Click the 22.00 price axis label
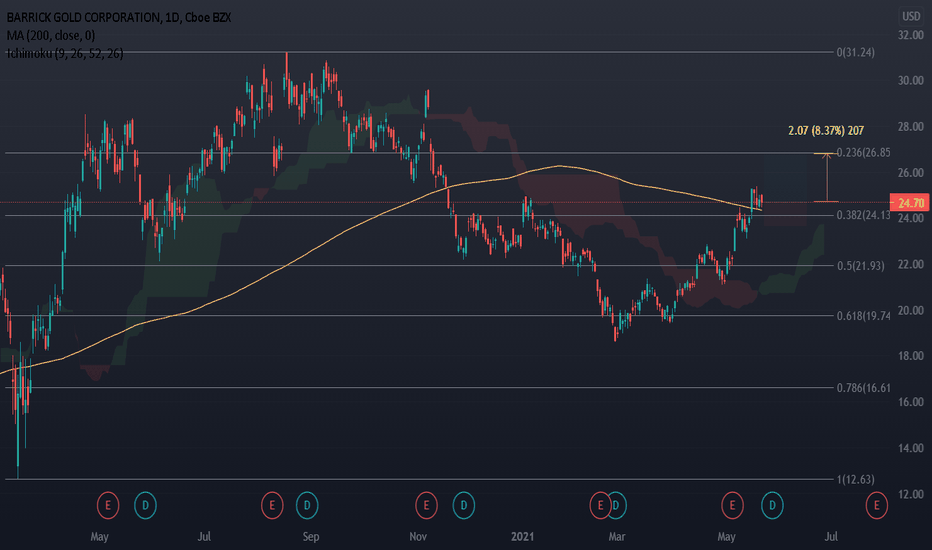 pyautogui.click(x=911, y=264)
